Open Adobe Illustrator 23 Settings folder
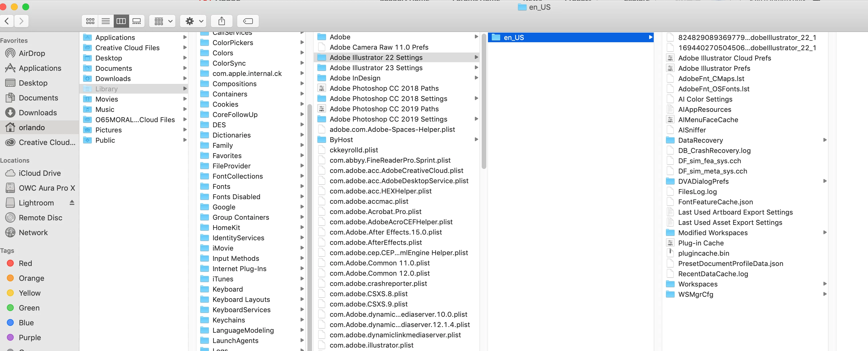 pos(376,68)
